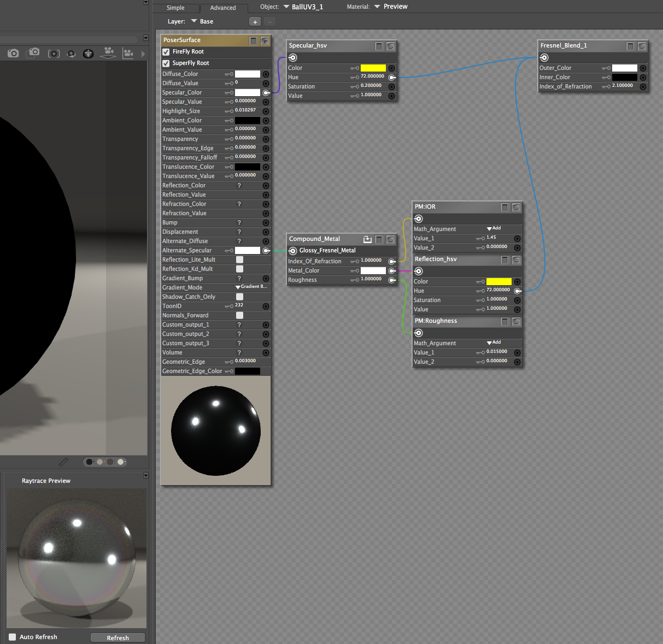
Task: Click the dark globe move-arrows icon
Action: click(x=88, y=54)
